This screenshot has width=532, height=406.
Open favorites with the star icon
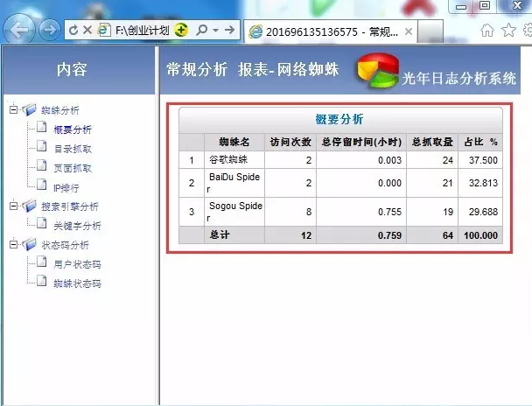tap(508, 30)
